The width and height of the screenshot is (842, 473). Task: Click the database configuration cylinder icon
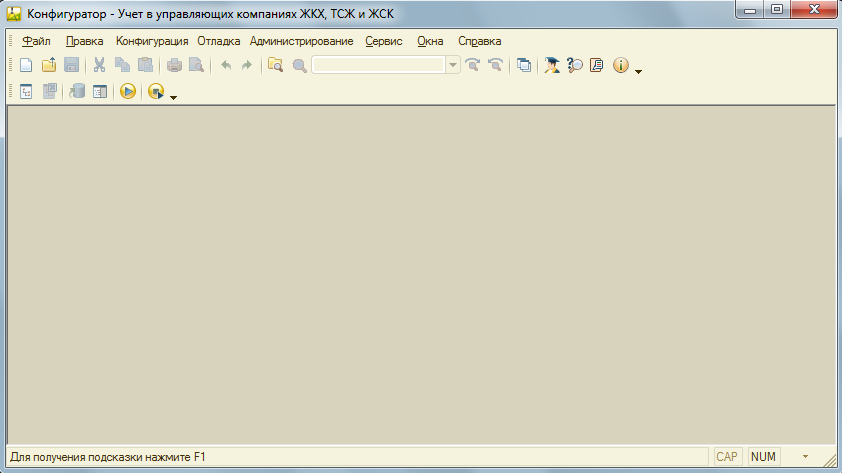tap(78, 92)
